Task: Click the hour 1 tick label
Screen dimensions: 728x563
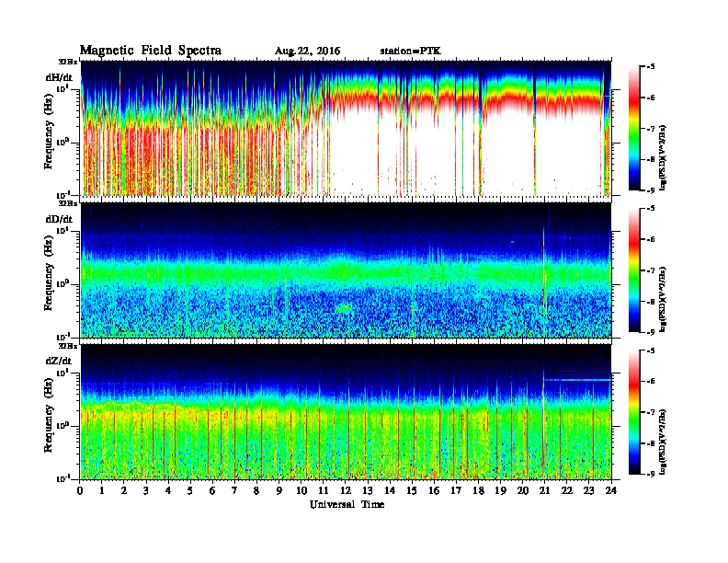Action: pos(102,491)
